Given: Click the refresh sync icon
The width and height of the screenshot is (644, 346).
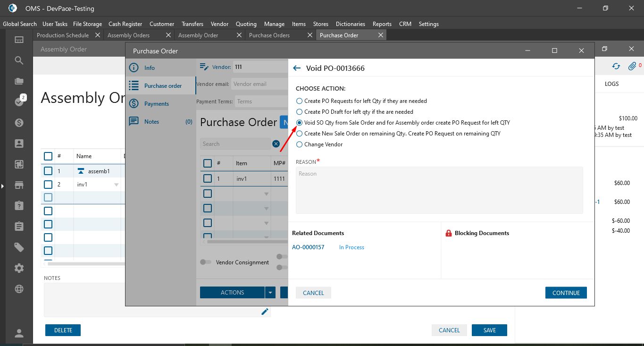Looking at the screenshot, I should tap(616, 67).
